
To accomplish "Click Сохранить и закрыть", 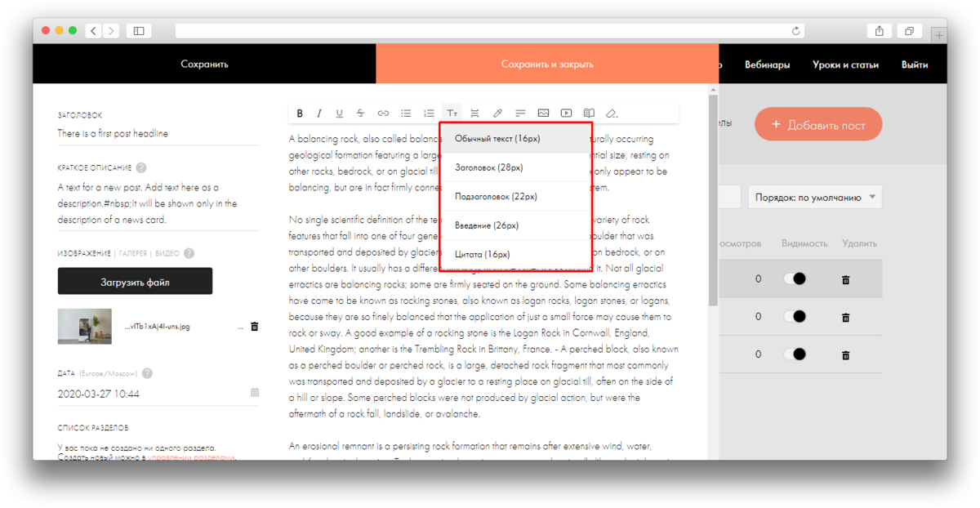I will [547, 64].
